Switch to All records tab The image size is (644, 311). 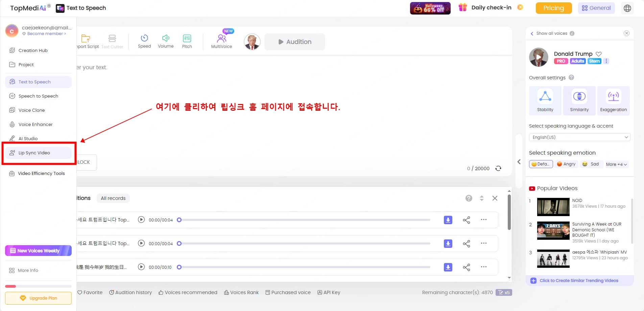(113, 198)
